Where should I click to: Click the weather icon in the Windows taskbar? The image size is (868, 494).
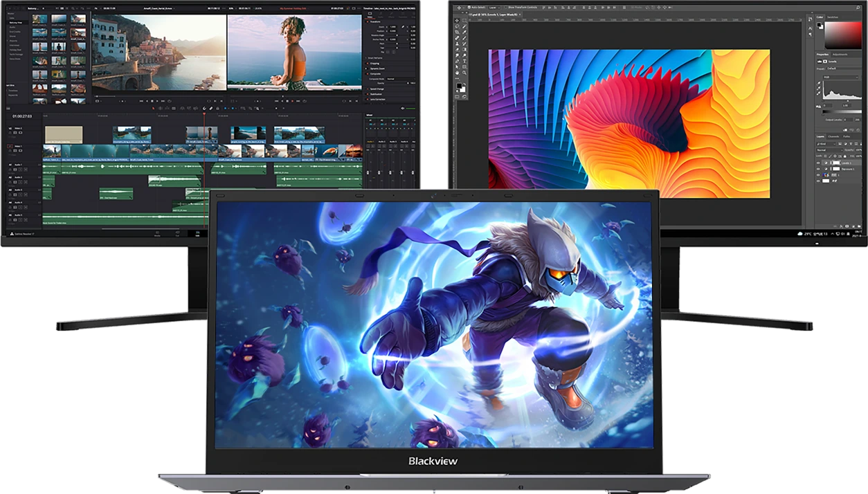[x=800, y=234]
